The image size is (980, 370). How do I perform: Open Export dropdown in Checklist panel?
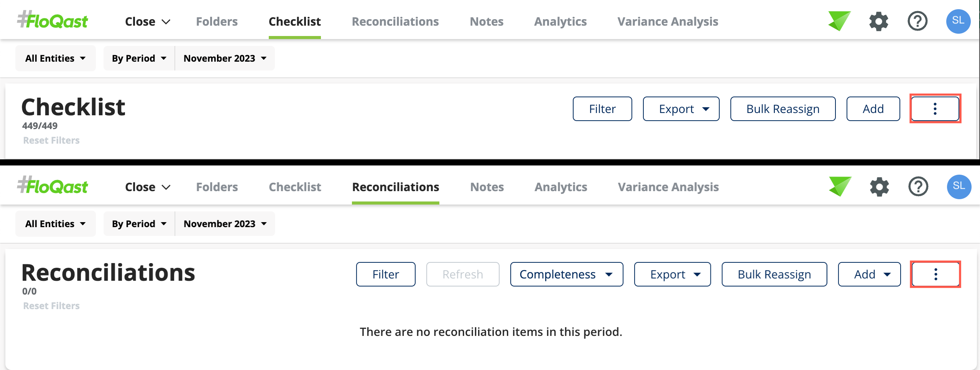(x=681, y=109)
